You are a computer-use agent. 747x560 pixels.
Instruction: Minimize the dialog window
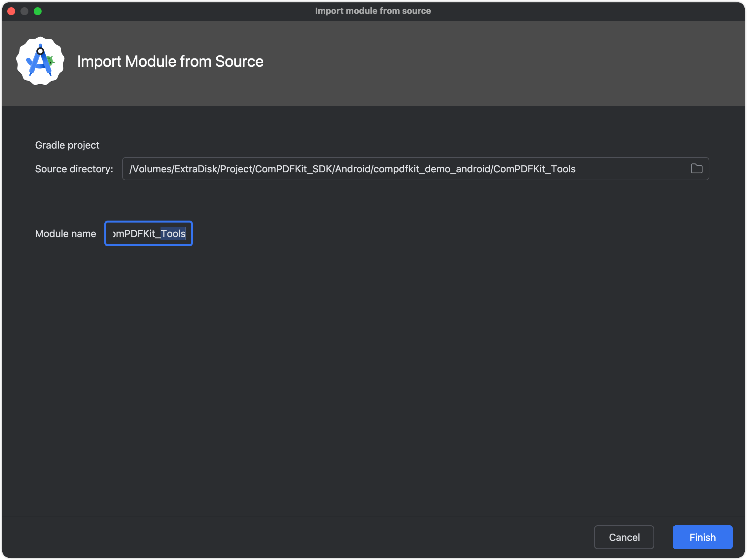pyautogui.click(x=25, y=11)
